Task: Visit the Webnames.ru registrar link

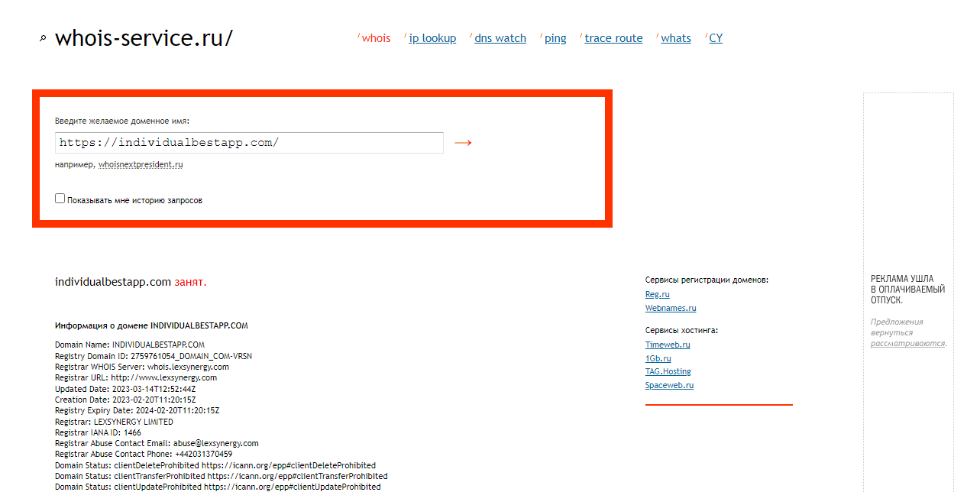Action: [670, 308]
